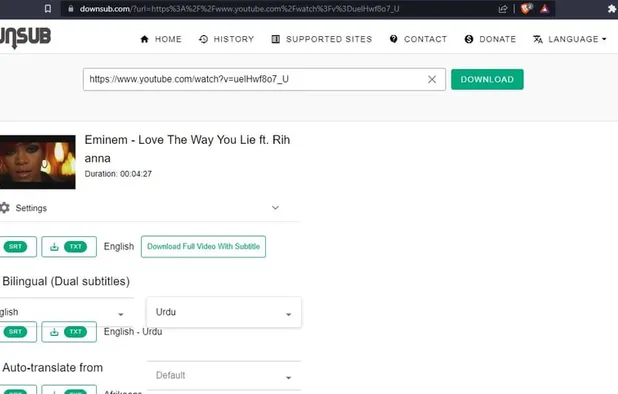Click the Eminem video thumbnail
Screen dimensions: 618x394
(37, 162)
